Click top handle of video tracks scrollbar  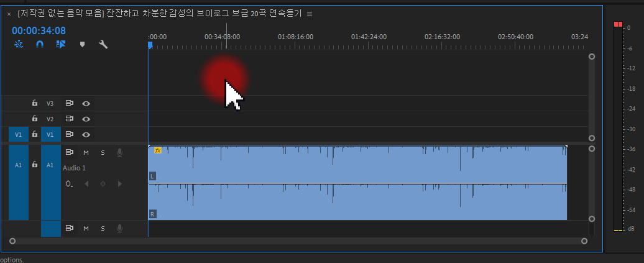coord(592,57)
